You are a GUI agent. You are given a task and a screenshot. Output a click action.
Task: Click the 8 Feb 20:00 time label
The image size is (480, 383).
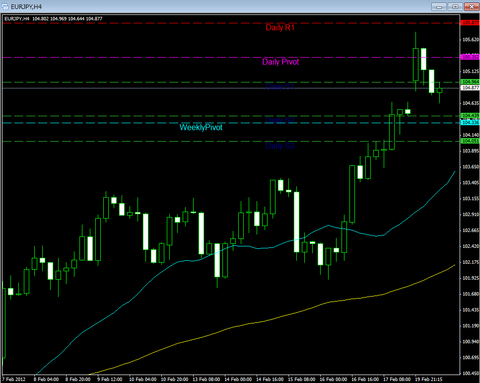pos(78,379)
